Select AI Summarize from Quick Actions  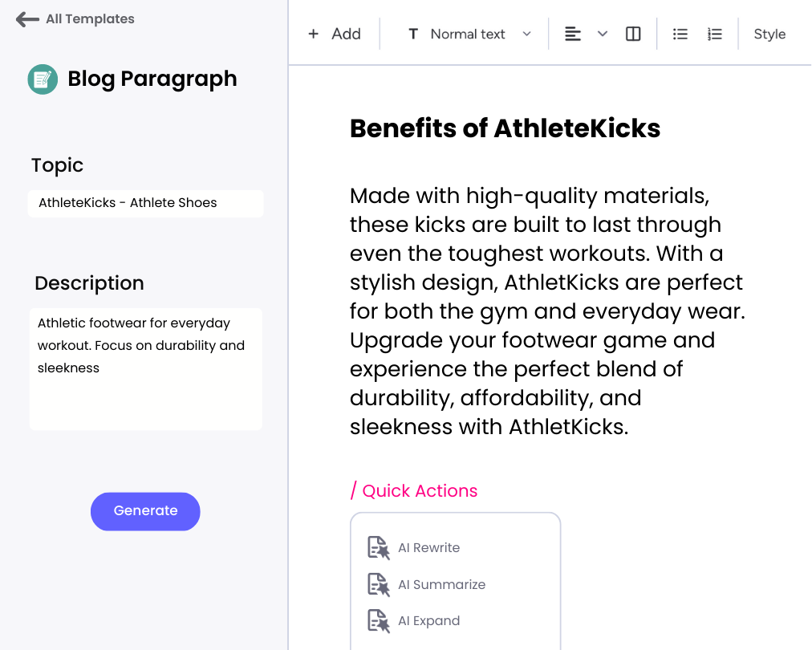pyautogui.click(x=442, y=585)
